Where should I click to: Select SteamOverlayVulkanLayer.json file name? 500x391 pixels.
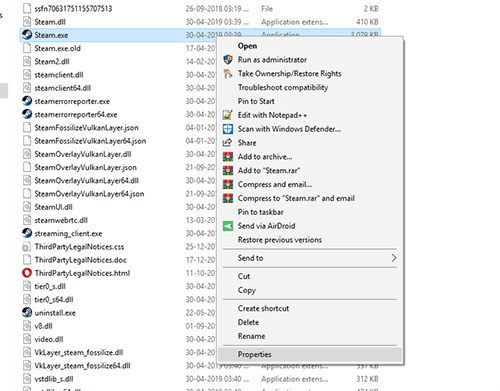pos(85,167)
